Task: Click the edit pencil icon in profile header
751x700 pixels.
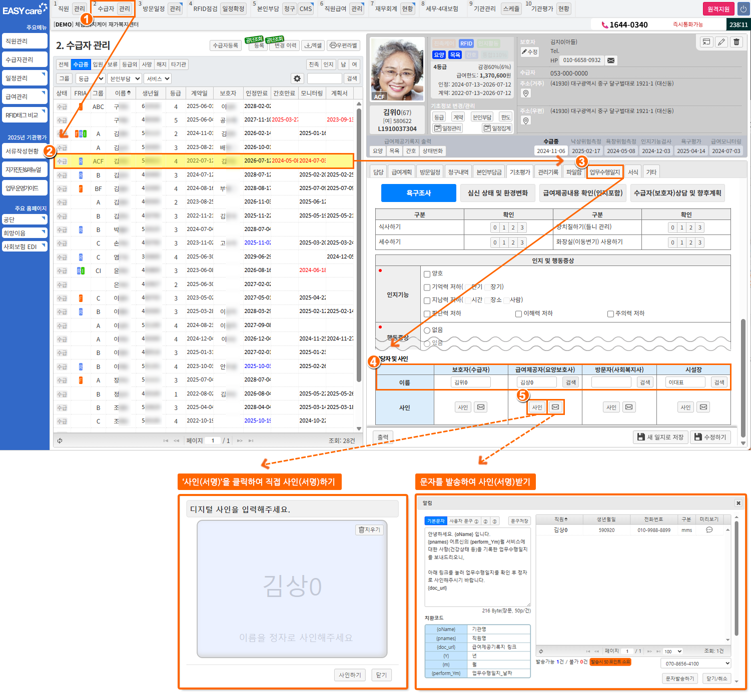Action: pyautogui.click(x=721, y=42)
